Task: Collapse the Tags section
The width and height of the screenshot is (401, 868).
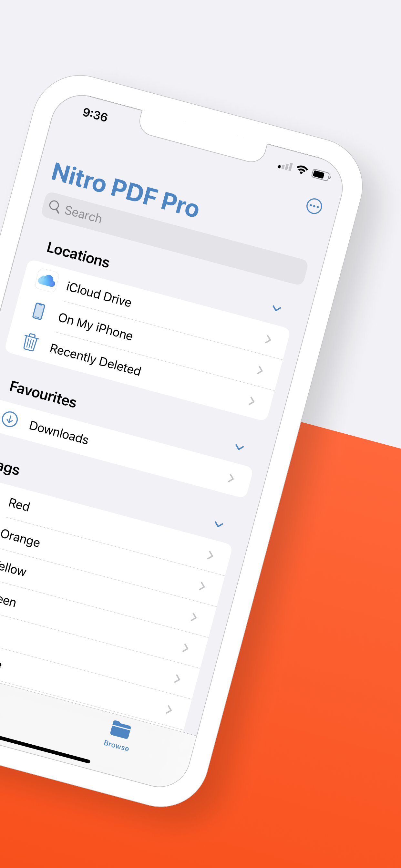Action: pyautogui.click(x=219, y=524)
